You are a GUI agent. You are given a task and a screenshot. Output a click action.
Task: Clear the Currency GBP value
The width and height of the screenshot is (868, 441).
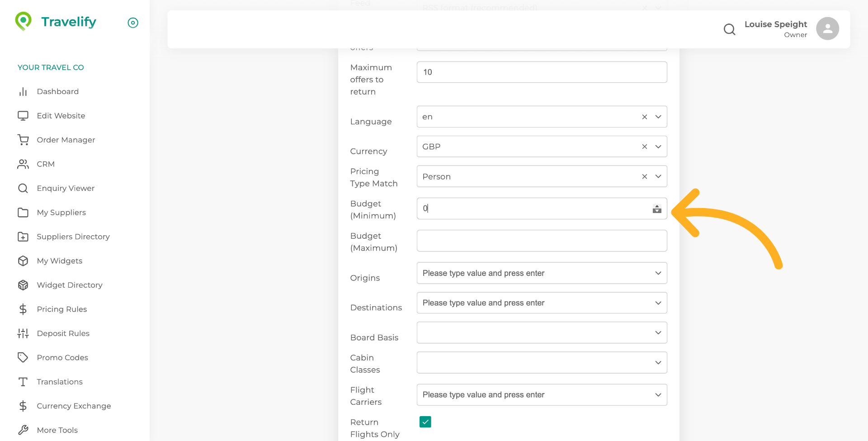(x=645, y=147)
